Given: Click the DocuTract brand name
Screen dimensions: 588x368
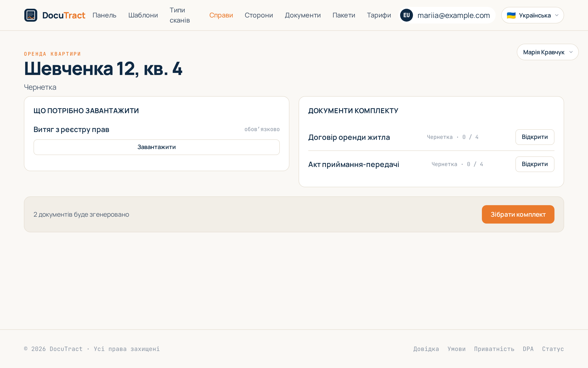Looking at the screenshot, I should click(64, 15).
